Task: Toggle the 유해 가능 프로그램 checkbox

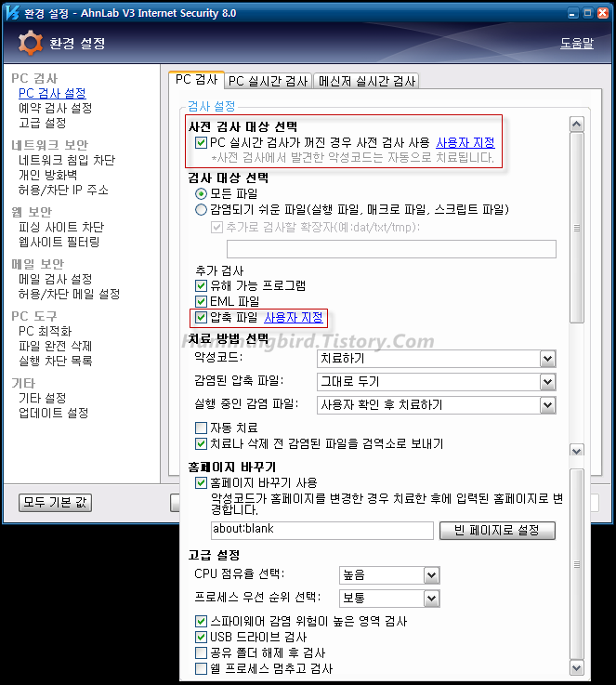Action: click(x=201, y=285)
